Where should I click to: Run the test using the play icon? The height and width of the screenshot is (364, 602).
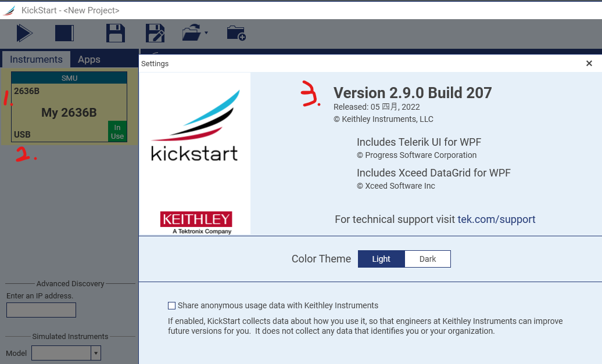coord(24,33)
